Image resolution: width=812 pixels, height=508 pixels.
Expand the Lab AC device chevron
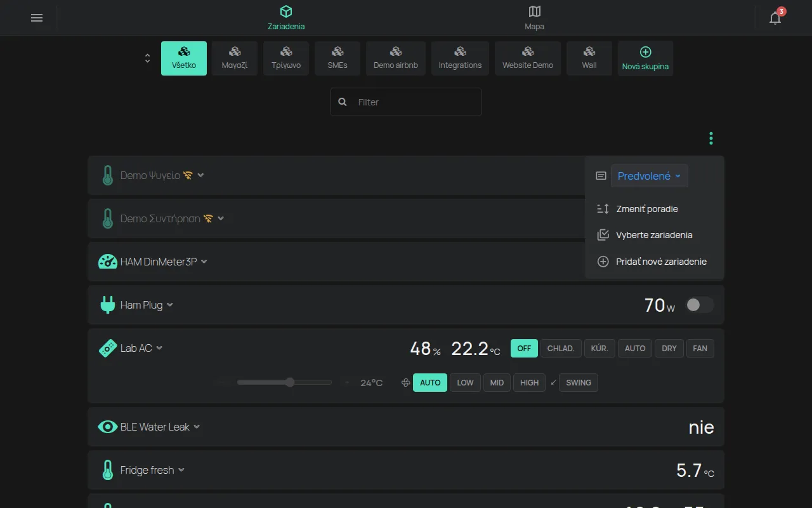(x=159, y=348)
